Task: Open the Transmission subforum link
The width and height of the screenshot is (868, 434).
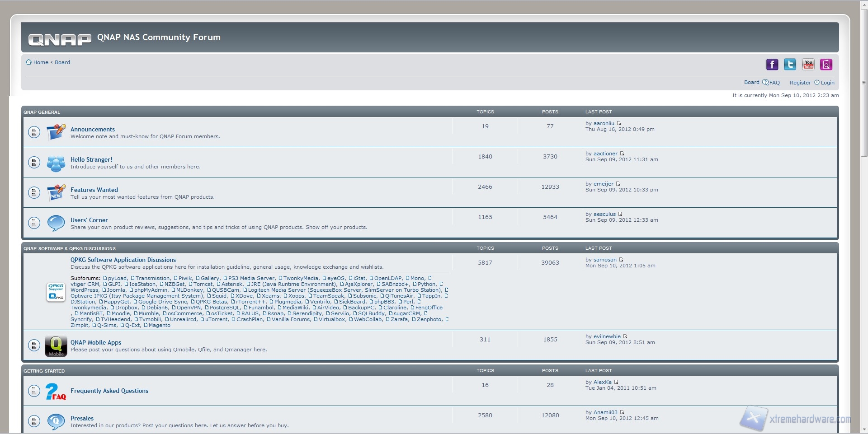Action: [x=152, y=278]
